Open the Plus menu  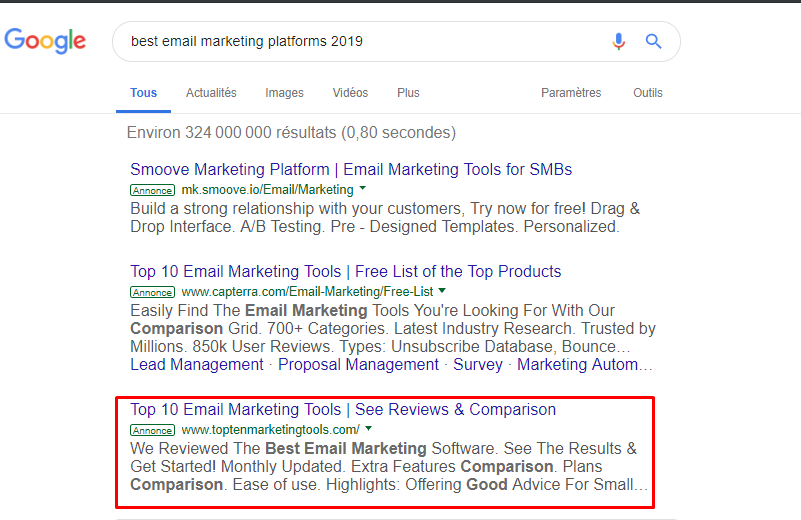pos(408,93)
